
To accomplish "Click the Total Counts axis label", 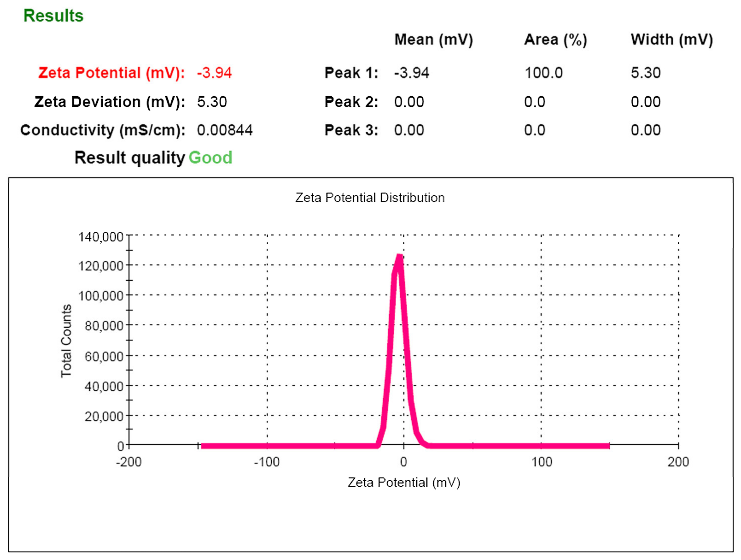I will tap(66, 341).
